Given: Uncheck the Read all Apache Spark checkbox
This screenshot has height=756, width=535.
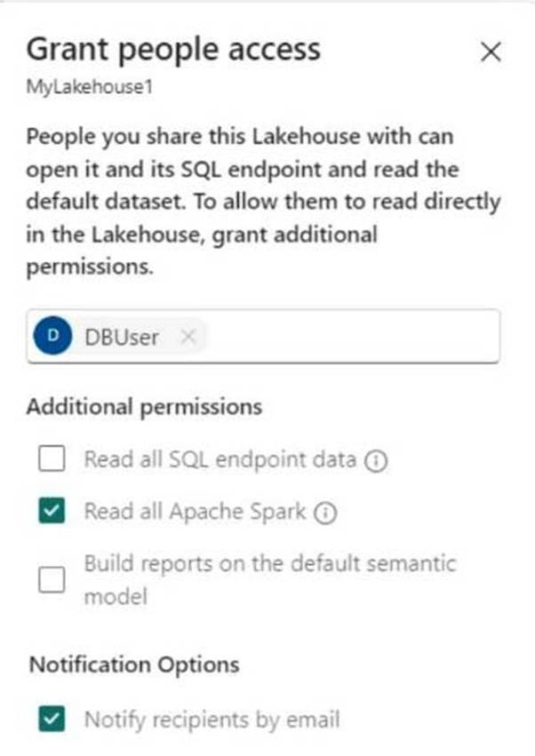Looking at the screenshot, I should coord(52,511).
